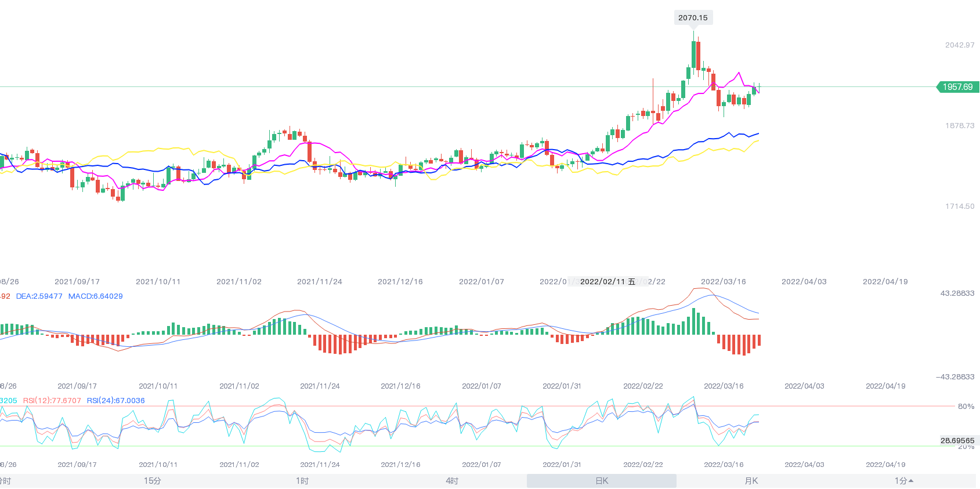Click the DEA:2.59477 indicator label
This screenshot has height=489, width=980.
click(39, 296)
